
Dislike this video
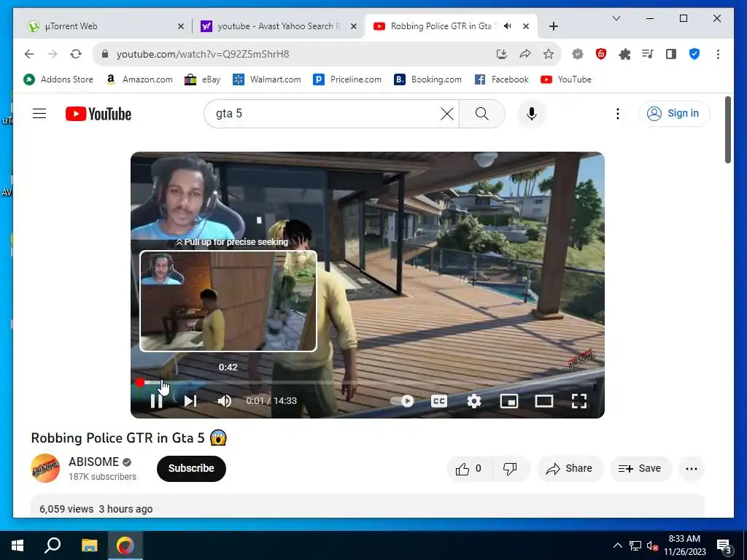click(x=510, y=469)
